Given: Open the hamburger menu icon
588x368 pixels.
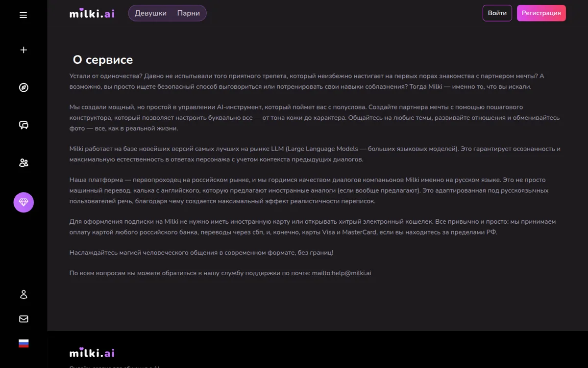Looking at the screenshot, I should (23, 15).
